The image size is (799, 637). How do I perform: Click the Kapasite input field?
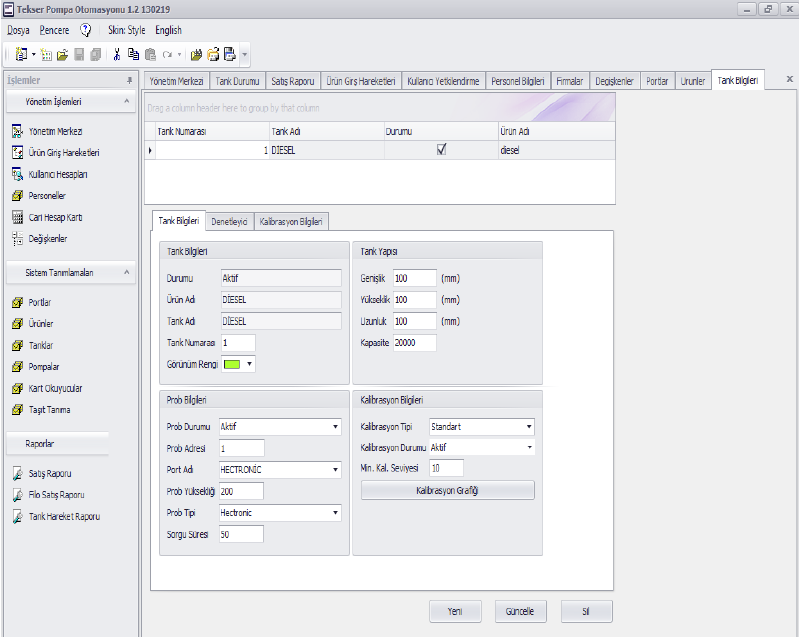click(414, 343)
